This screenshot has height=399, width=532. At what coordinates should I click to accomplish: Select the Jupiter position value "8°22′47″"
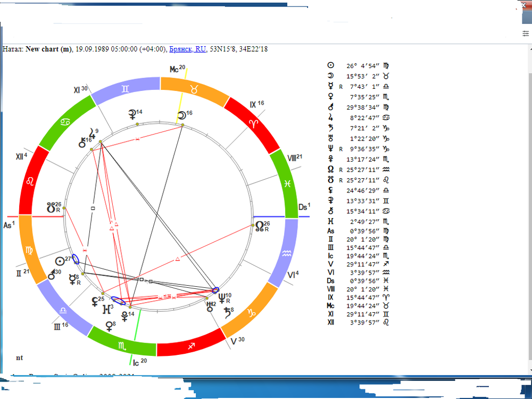365,118
